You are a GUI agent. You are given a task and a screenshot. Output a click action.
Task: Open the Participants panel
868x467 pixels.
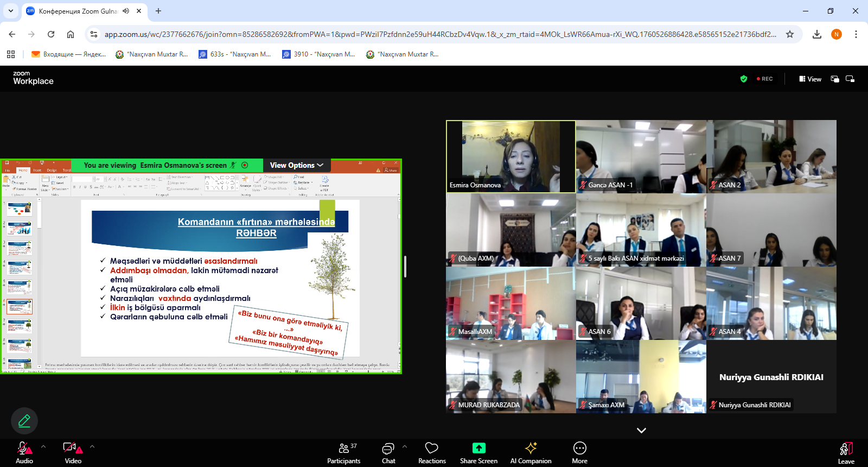click(343, 453)
